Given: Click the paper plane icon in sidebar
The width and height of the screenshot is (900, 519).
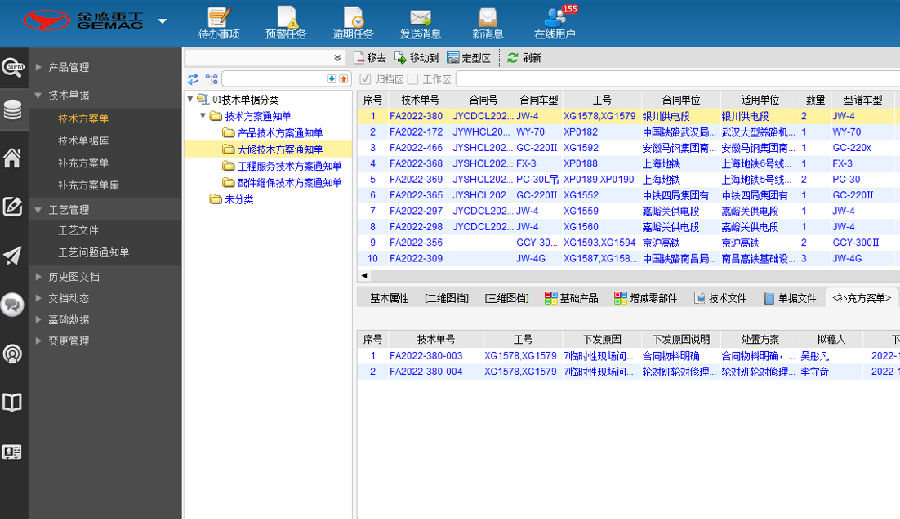Looking at the screenshot, I should 13,256.
